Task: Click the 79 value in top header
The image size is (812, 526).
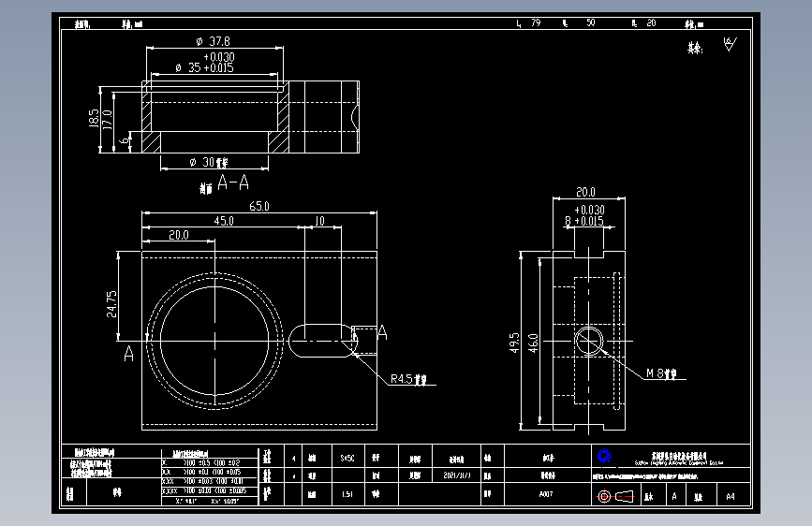Action: click(536, 22)
